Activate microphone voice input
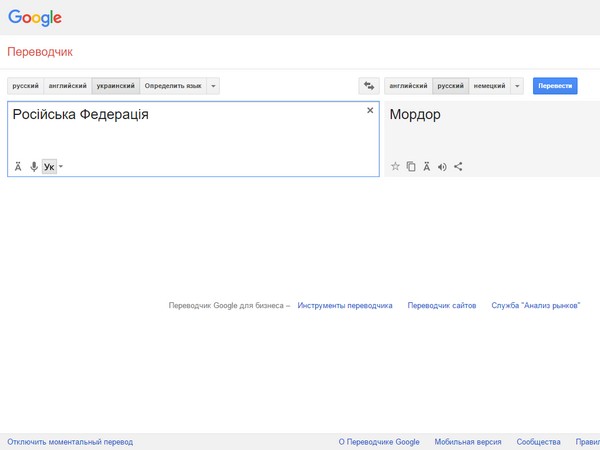Image resolution: width=600 pixels, height=450 pixels. [34, 167]
